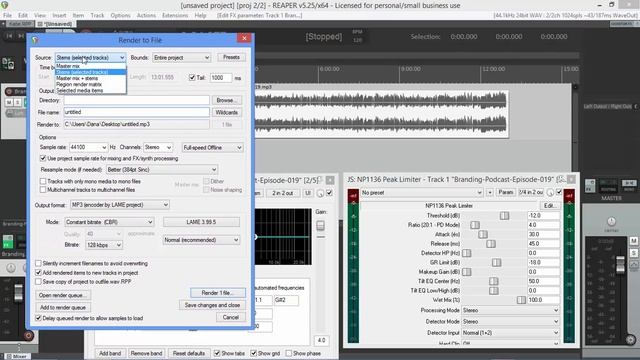Choose Master mix + stems source option
This screenshot has height=360, width=640.
point(91,78)
